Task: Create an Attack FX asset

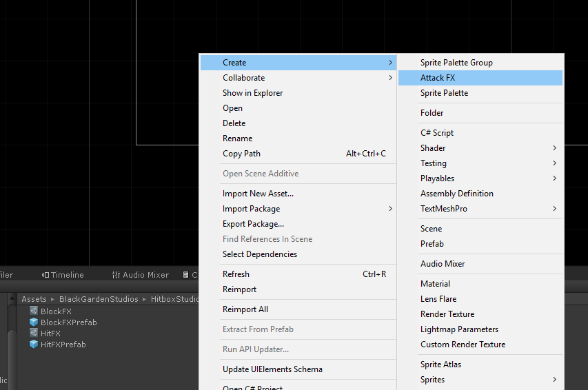Action: click(x=480, y=78)
